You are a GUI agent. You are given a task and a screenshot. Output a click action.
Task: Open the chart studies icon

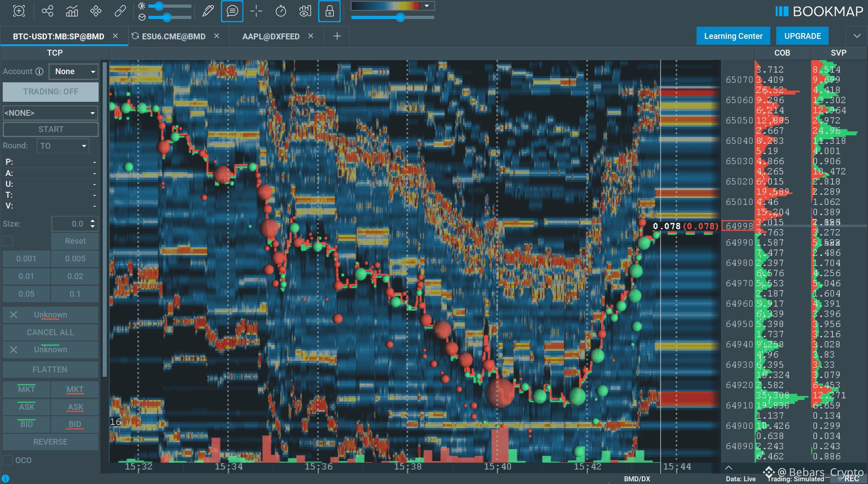[x=72, y=11]
